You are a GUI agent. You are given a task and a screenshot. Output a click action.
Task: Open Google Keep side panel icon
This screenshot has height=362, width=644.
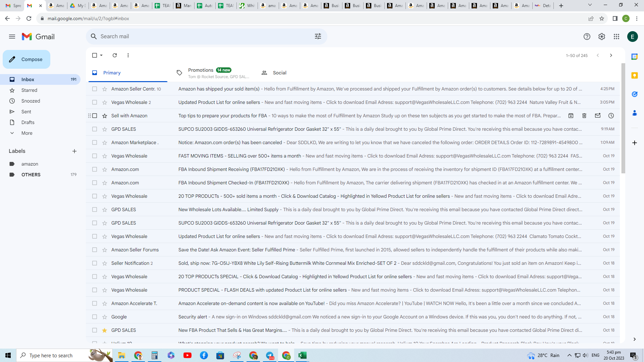635,75
